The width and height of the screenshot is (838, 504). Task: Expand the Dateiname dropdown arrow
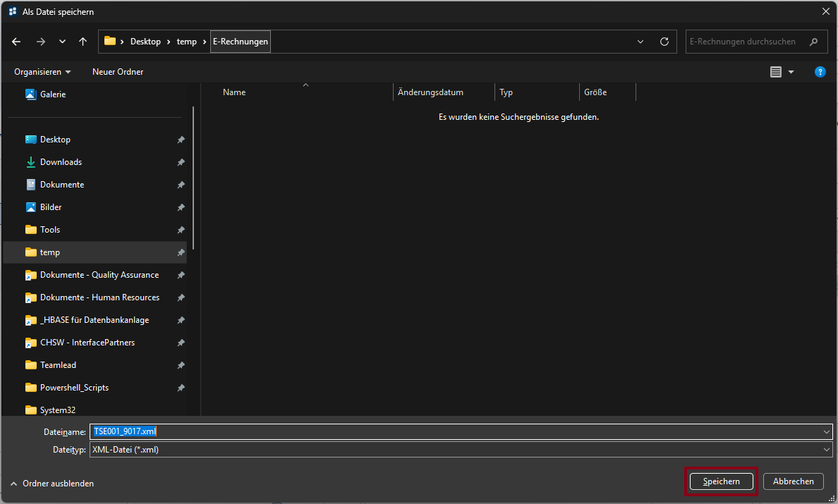pos(827,431)
